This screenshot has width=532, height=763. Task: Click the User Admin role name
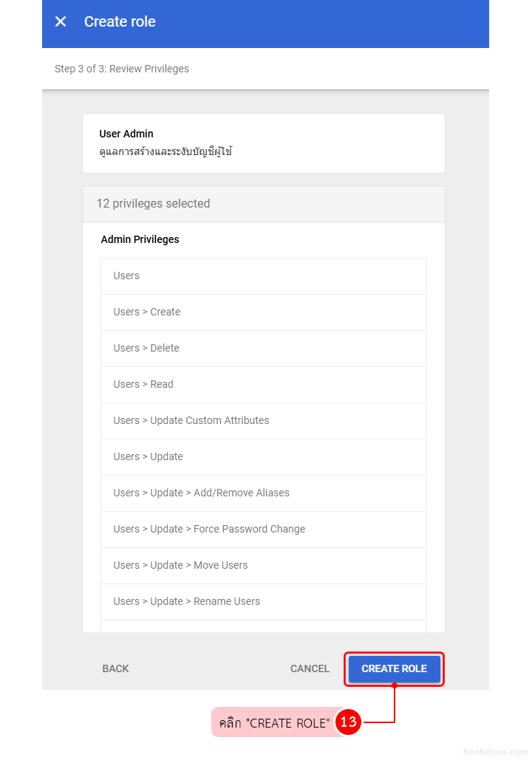[x=126, y=134]
